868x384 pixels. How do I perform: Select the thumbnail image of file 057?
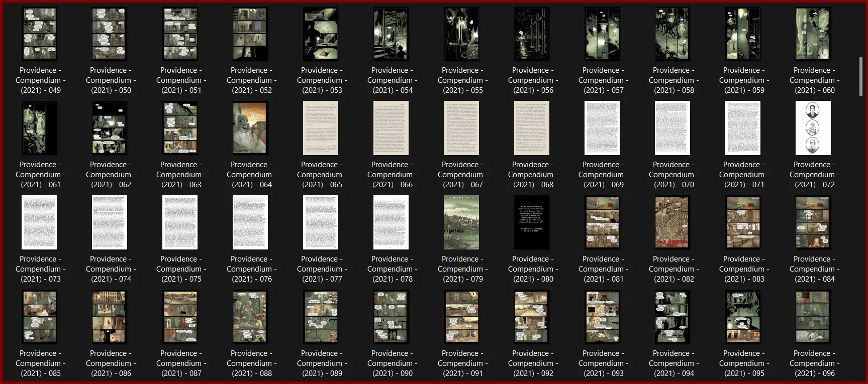point(602,34)
